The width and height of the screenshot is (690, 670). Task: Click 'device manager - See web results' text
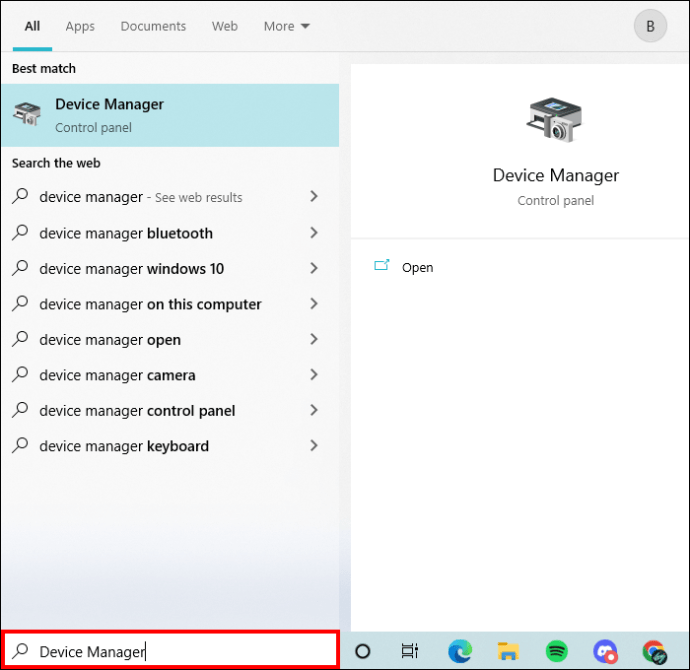141,197
